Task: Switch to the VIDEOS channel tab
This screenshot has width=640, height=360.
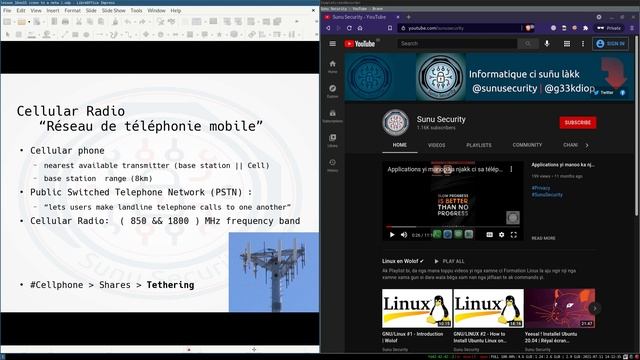Action: [436, 145]
